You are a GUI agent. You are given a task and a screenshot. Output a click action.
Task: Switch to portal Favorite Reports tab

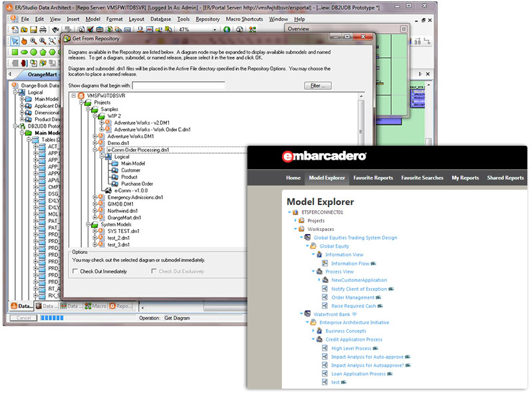tap(373, 178)
